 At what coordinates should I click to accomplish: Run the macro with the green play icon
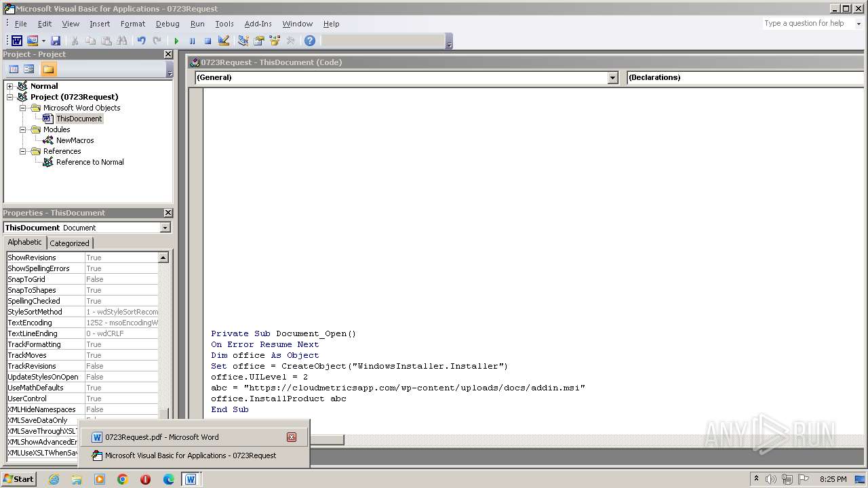176,41
